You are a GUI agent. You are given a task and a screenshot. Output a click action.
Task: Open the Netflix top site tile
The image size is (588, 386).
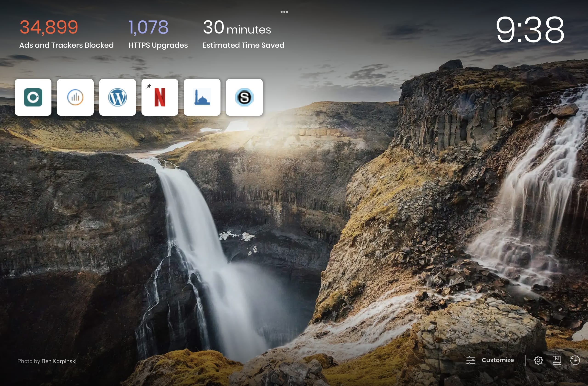tap(160, 97)
